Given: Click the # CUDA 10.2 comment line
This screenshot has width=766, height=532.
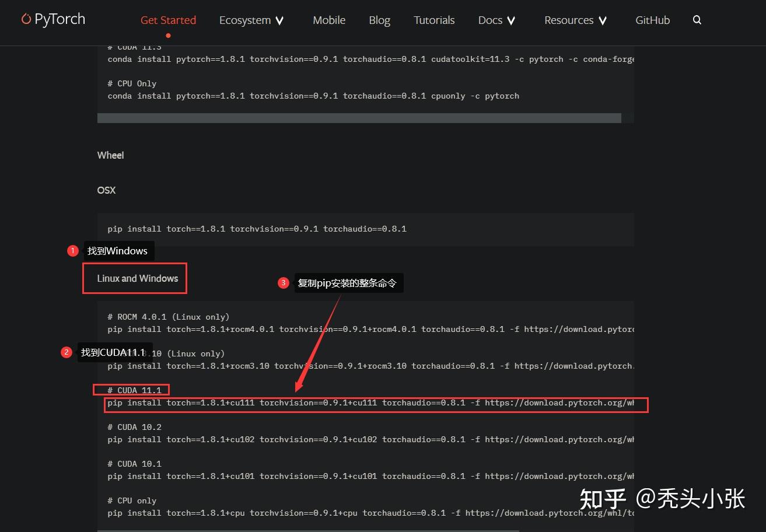Looking at the screenshot, I should 134,427.
